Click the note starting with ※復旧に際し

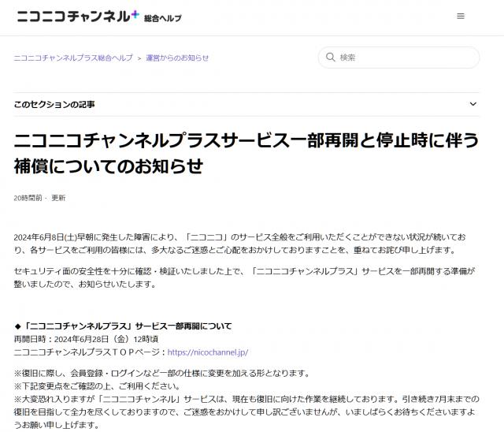pos(161,373)
